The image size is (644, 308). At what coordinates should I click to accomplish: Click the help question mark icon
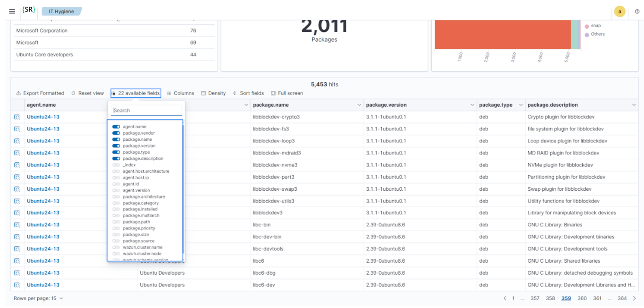637,11
